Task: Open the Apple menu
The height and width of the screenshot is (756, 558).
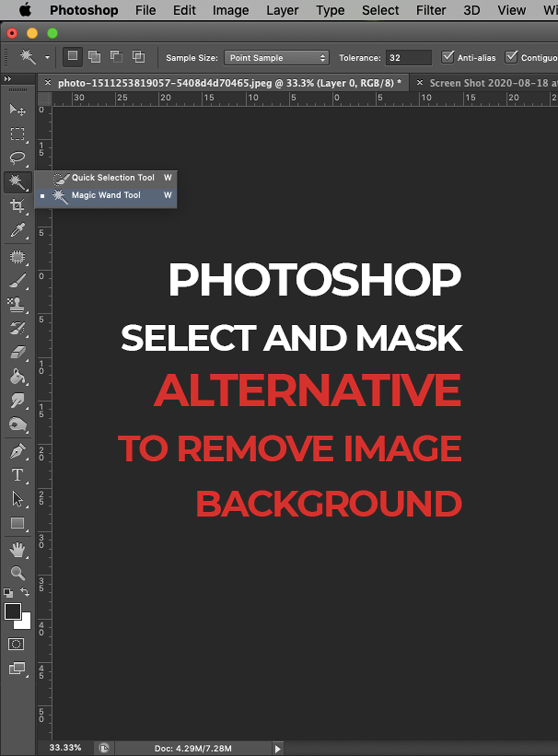Action: pyautogui.click(x=25, y=9)
